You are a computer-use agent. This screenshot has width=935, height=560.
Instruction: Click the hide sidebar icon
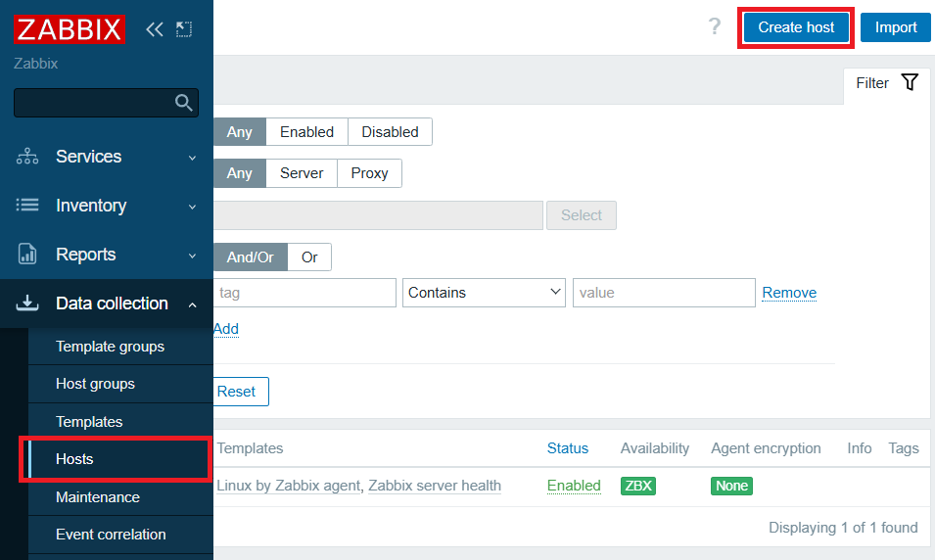click(184, 29)
